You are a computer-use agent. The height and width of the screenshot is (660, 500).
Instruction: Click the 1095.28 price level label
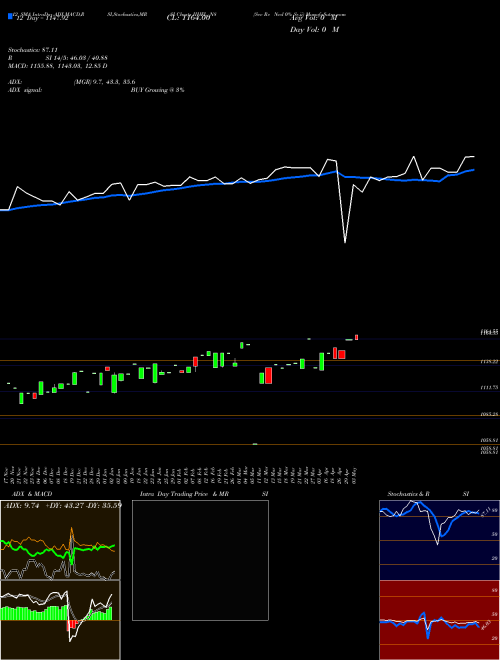click(489, 415)
